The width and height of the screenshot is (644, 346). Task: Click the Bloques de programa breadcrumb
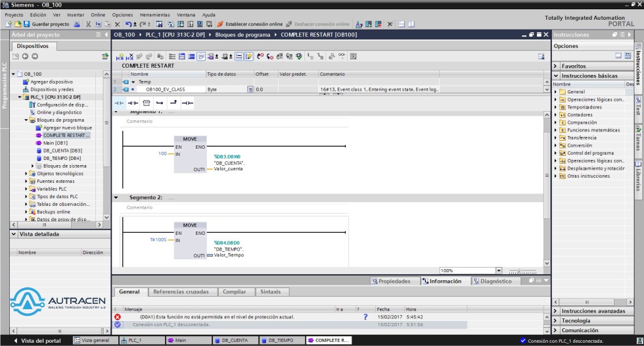pos(242,34)
